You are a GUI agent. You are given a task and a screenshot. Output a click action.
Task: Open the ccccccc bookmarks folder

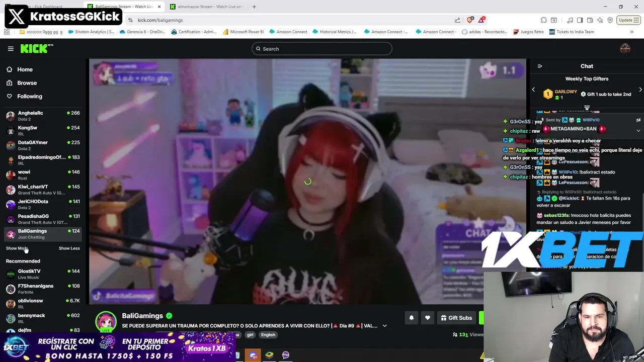point(41,32)
